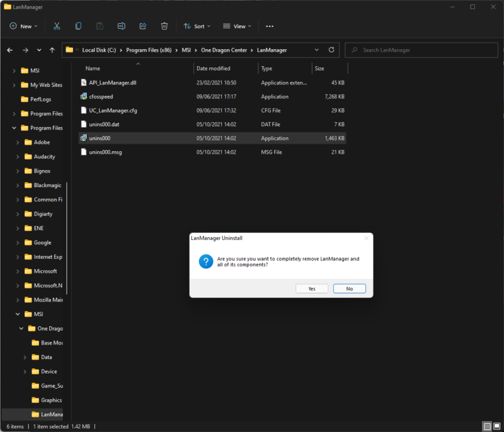Open the Sort dropdown menu
504x432 pixels.
click(197, 26)
